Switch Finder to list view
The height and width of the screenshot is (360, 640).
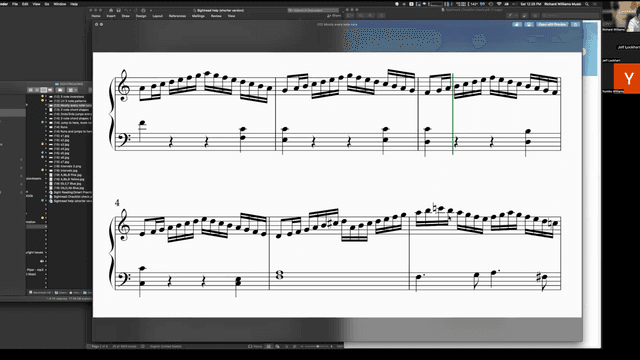(x=37, y=90)
